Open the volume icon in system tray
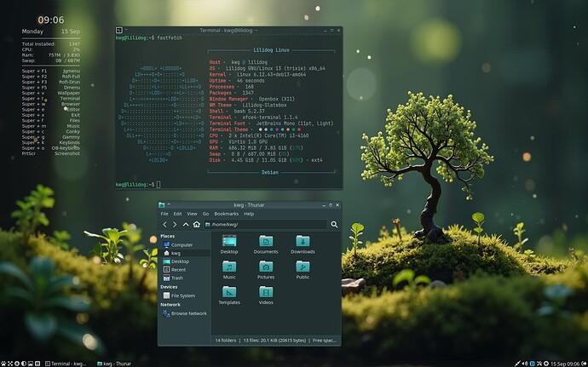 click(525, 364)
